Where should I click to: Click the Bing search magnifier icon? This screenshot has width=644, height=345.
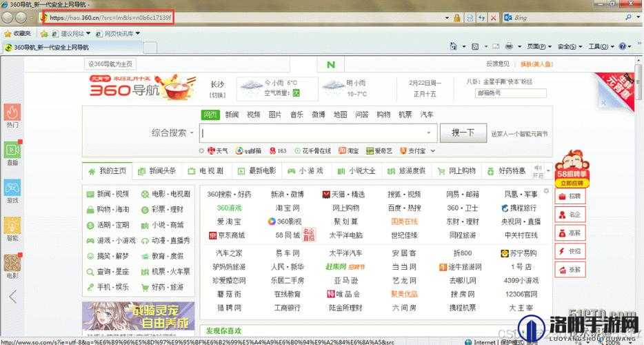[x=628, y=17]
